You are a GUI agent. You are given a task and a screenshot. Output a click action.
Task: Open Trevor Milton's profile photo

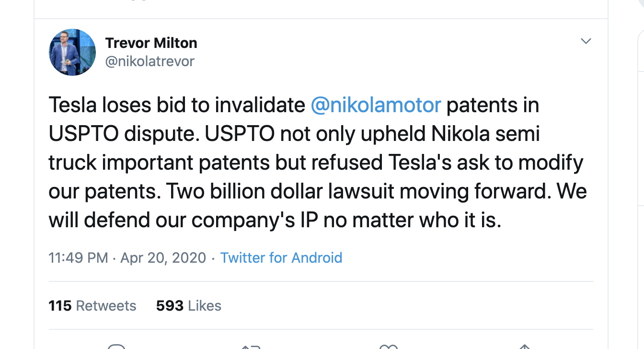click(72, 52)
